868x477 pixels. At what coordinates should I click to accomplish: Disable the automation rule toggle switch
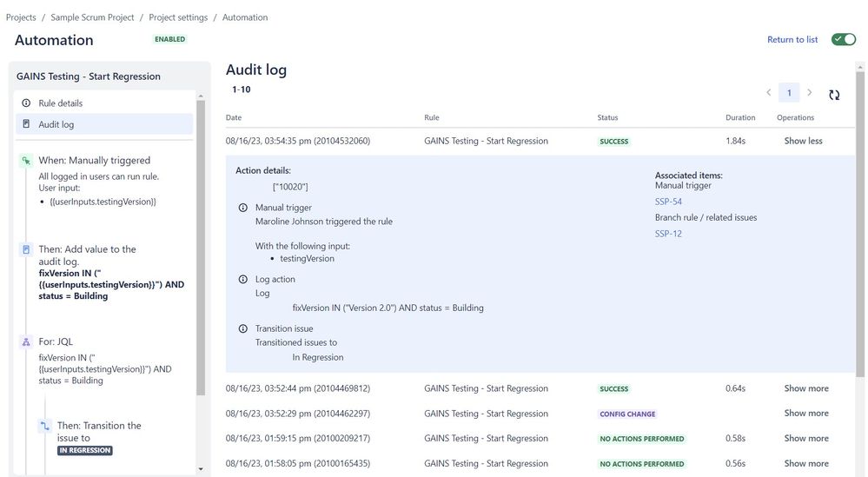coord(844,39)
